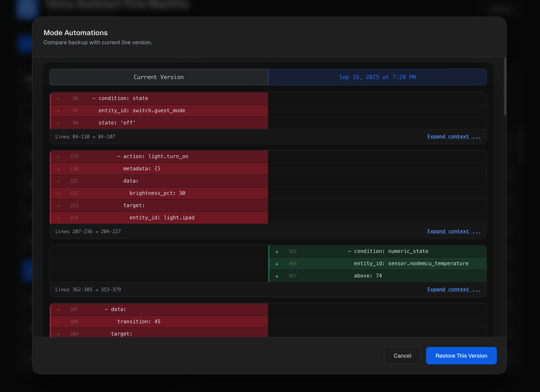
Task: Click minus marker on line 96
Action: [x=58, y=98]
